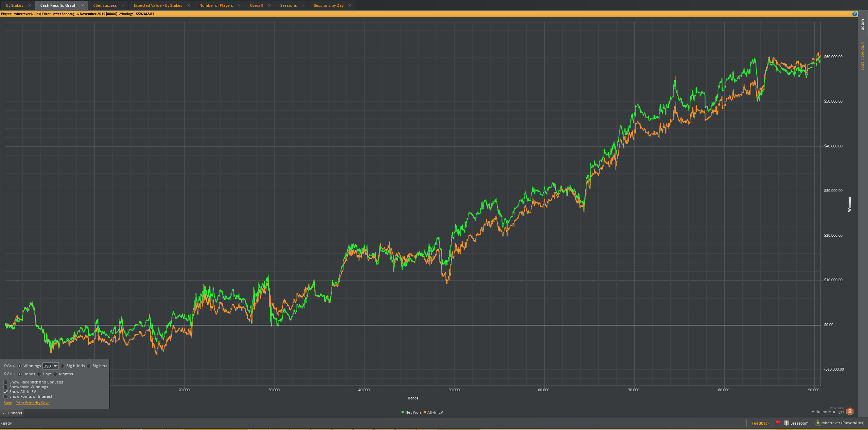Click the All-In EV legend label
Image resolution: width=868 pixels, height=430 pixels.
pos(435,412)
